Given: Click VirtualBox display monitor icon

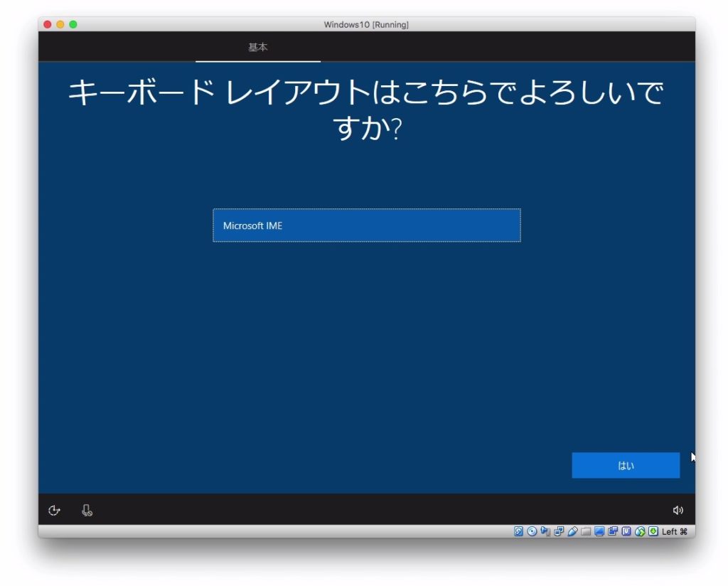Looking at the screenshot, I should click(x=599, y=531).
